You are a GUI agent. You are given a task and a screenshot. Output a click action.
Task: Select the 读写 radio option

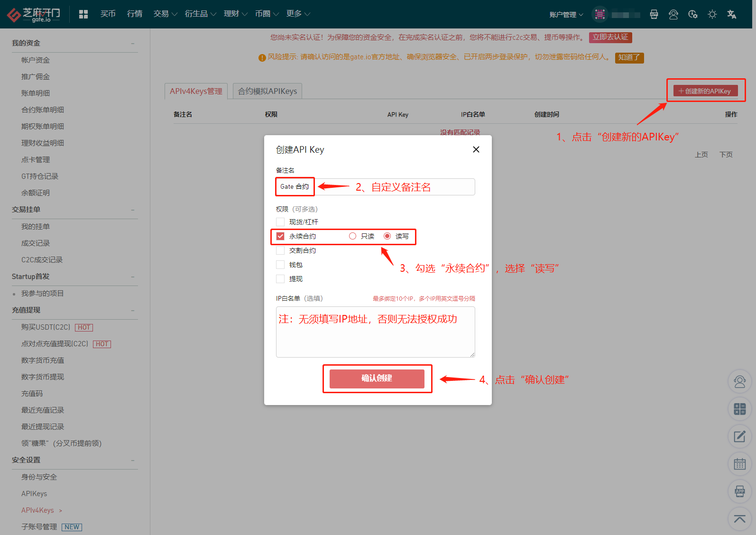387,236
